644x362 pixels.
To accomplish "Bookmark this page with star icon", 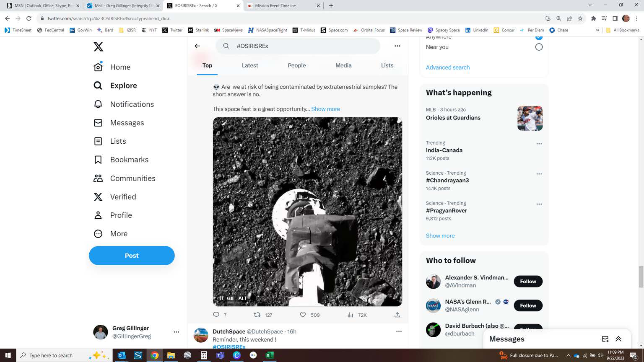I will pos(580,18).
